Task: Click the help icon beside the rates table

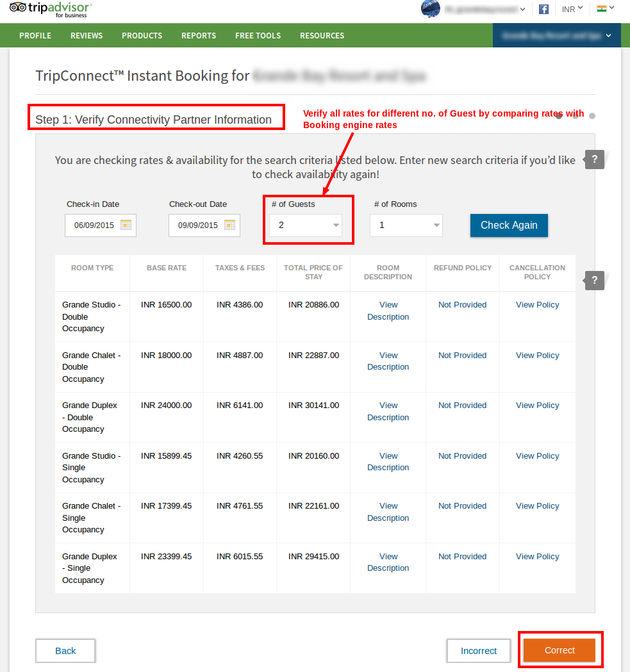Action: tap(594, 281)
